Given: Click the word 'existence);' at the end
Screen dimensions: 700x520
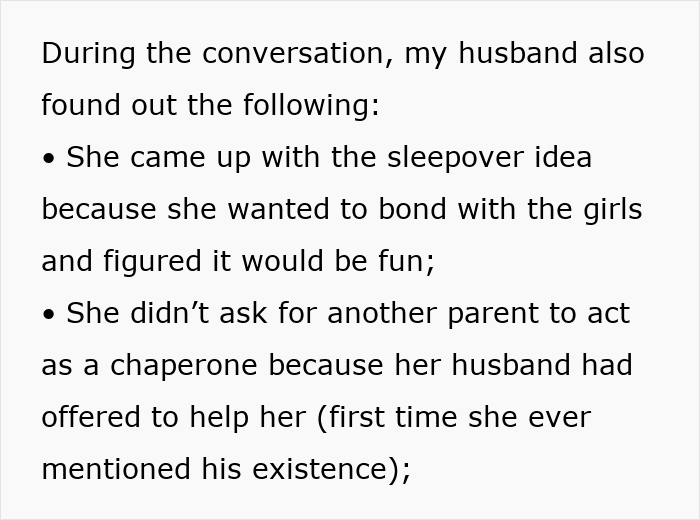Looking at the screenshot, I should click(331, 470).
